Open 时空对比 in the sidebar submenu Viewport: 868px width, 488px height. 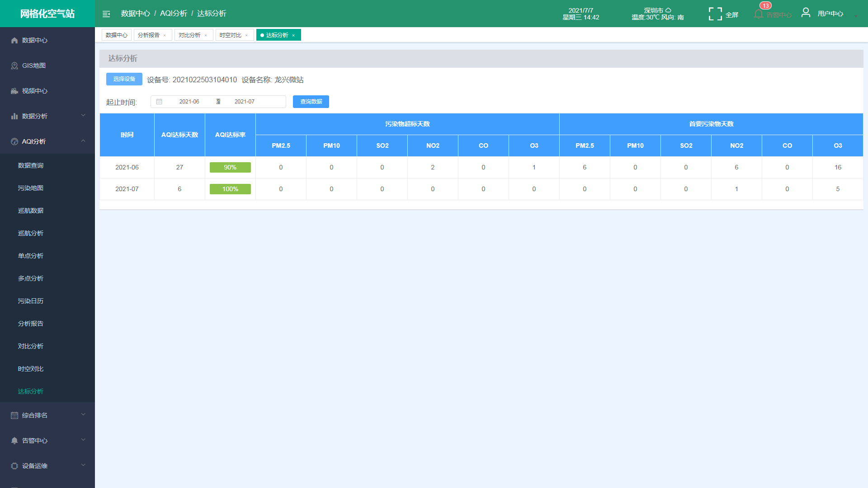(x=47, y=369)
